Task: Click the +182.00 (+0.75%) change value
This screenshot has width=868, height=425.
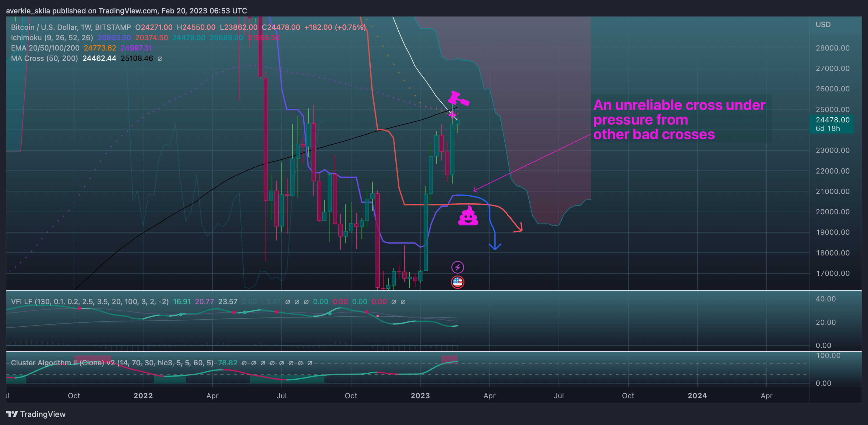Action: (x=335, y=27)
